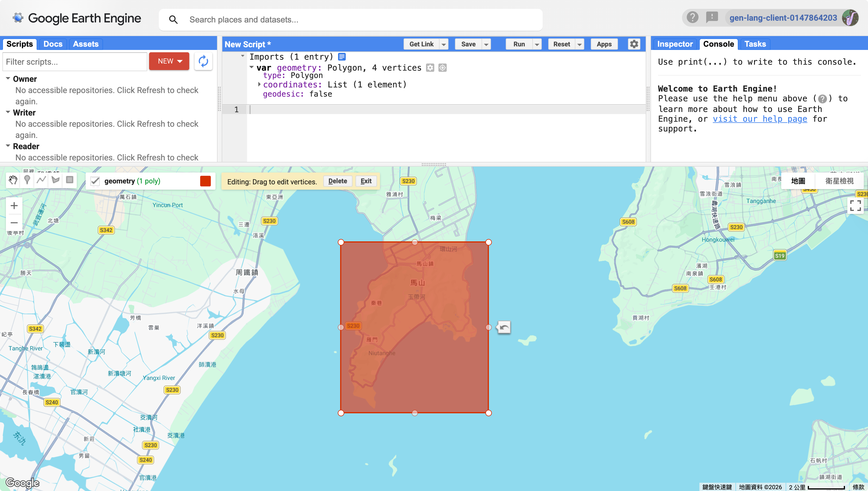Choose the draw polygon shape tool
The image size is (868, 491).
click(x=56, y=180)
